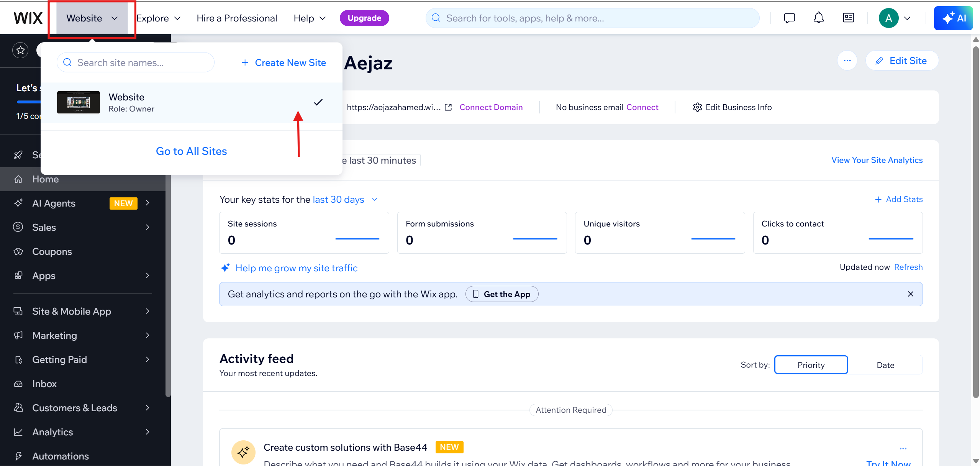Click the account avatar A

point(888,18)
